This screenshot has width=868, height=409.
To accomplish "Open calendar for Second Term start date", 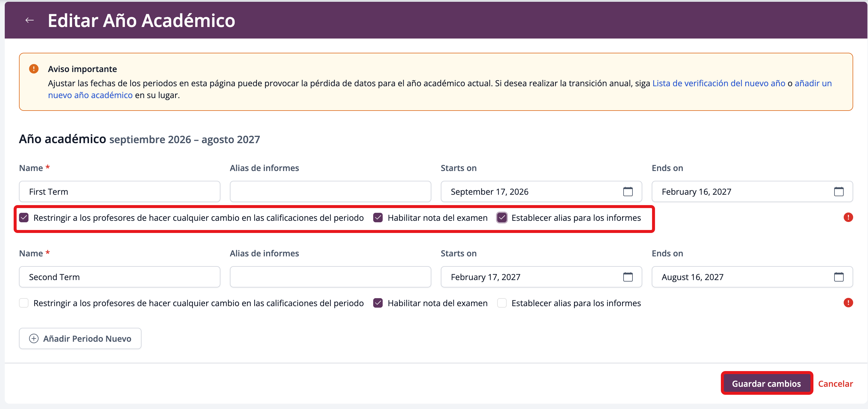I will pyautogui.click(x=627, y=277).
